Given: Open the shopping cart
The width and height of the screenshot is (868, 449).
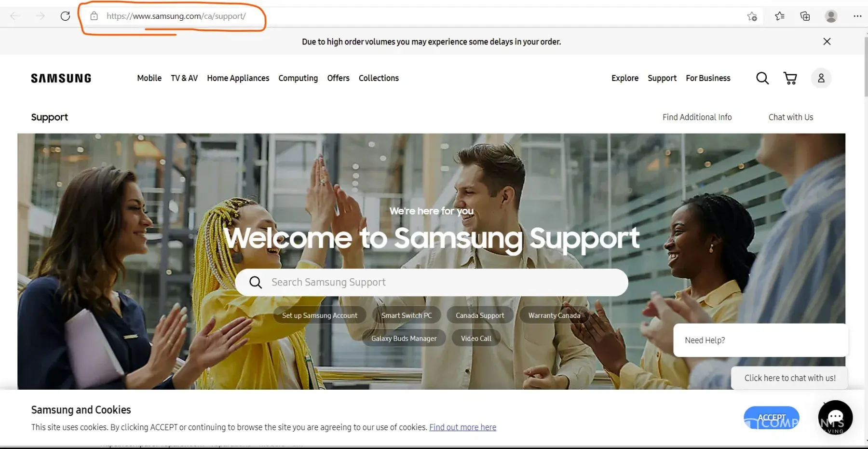Looking at the screenshot, I should [x=790, y=78].
